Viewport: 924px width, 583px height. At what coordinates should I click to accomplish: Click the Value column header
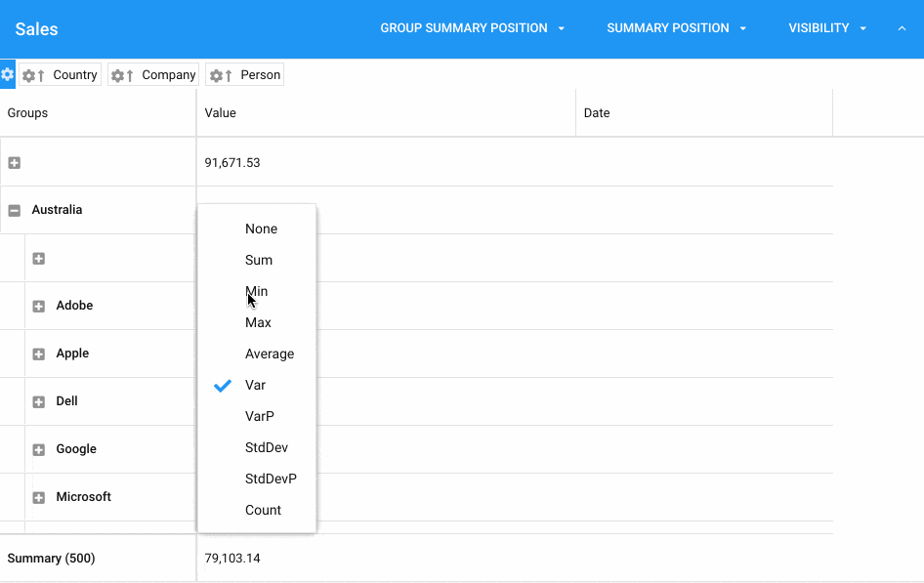click(x=386, y=113)
